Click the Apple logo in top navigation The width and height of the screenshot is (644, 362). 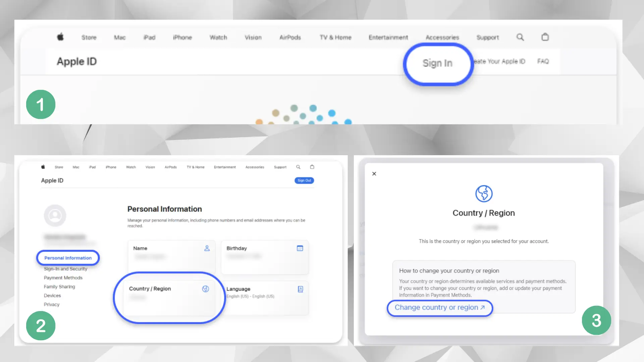click(60, 37)
